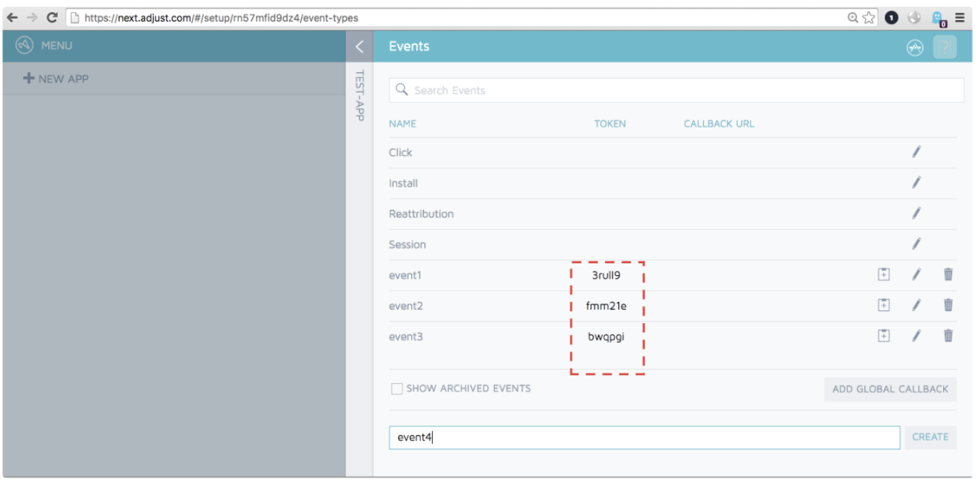Image resolution: width=980 pixels, height=486 pixels.
Task: Edit the Install event via pencil icon
Action: (x=915, y=183)
